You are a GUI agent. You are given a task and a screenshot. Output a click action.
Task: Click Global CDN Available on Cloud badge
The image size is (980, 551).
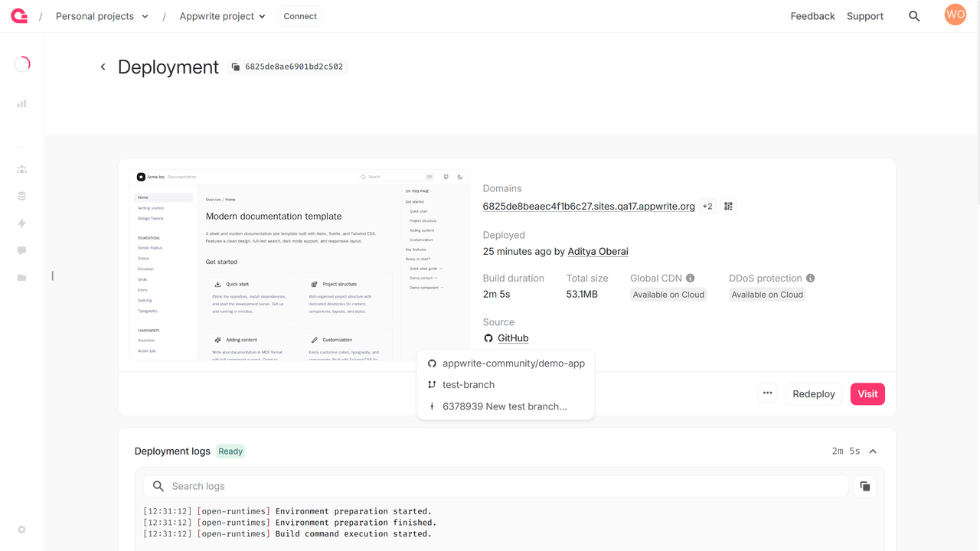click(x=668, y=295)
